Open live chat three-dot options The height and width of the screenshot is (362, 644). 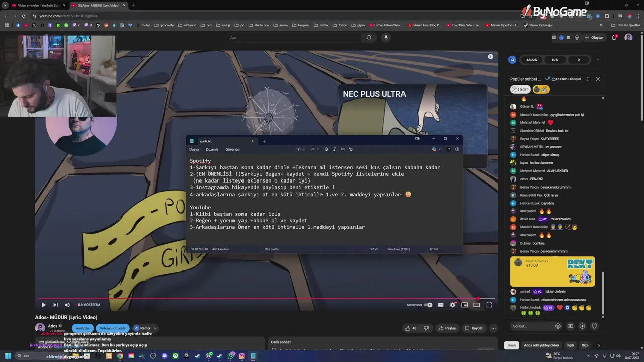pos(588,79)
